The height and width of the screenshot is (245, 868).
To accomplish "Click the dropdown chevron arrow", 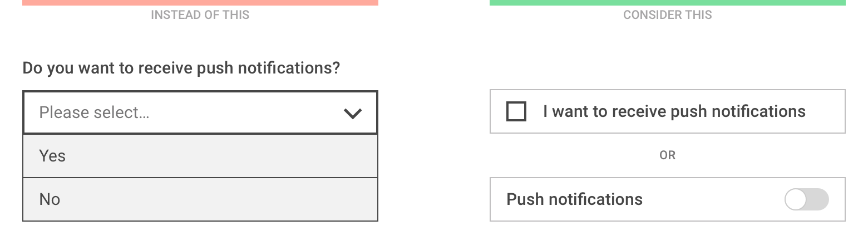I will 353,114.
